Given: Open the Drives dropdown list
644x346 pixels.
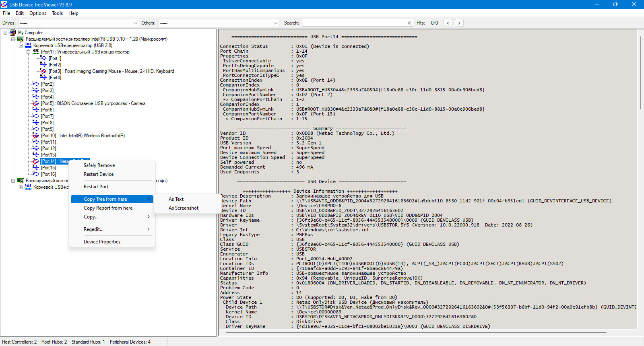Looking at the screenshot, I should (135, 23).
